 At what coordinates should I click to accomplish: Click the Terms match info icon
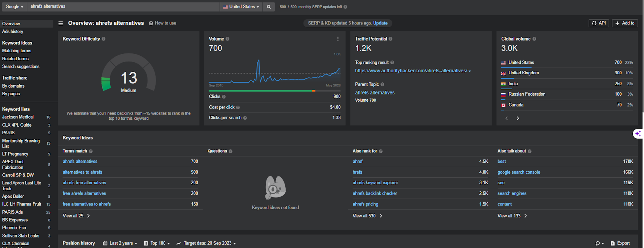(x=91, y=151)
